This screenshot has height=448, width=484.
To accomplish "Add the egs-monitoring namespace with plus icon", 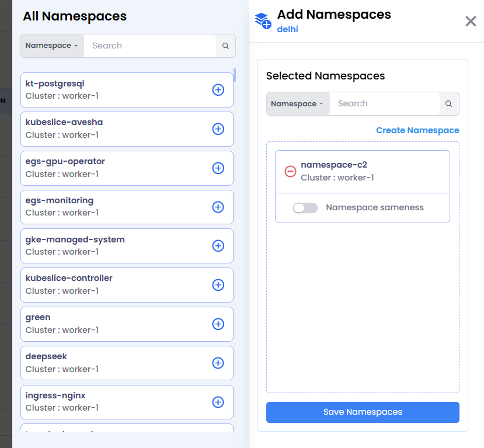I will coord(218,207).
